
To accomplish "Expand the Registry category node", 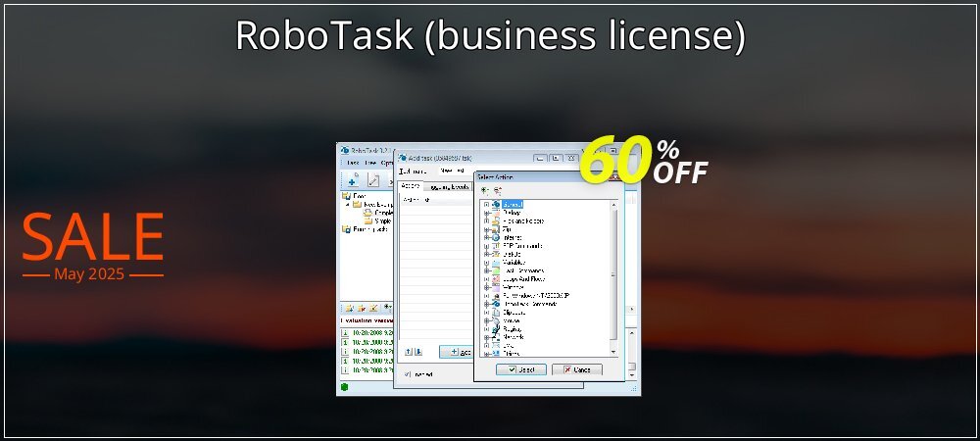I will pos(486,328).
